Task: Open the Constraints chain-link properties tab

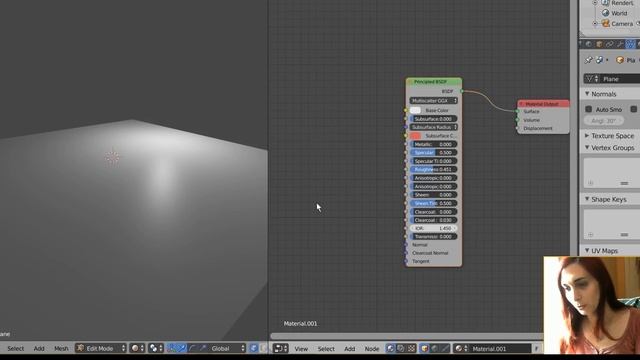Action: click(x=610, y=44)
